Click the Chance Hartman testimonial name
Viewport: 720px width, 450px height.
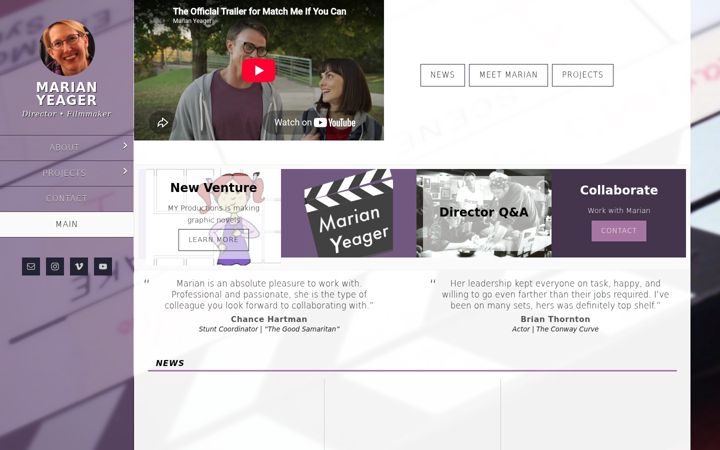269,319
